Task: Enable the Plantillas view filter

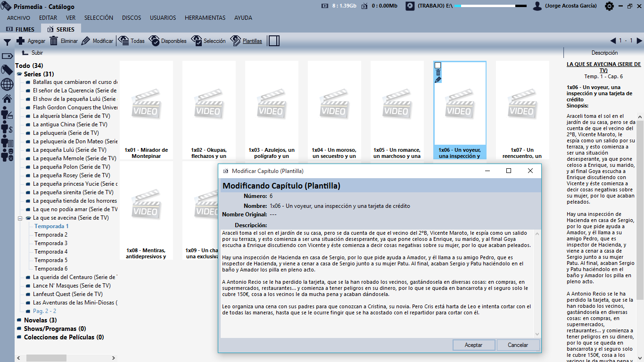Action: pyautogui.click(x=246, y=41)
